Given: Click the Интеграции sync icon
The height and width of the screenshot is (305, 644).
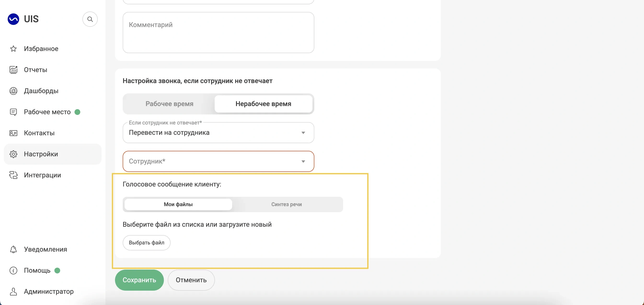Looking at the screenshot, I should click(13, 175).
